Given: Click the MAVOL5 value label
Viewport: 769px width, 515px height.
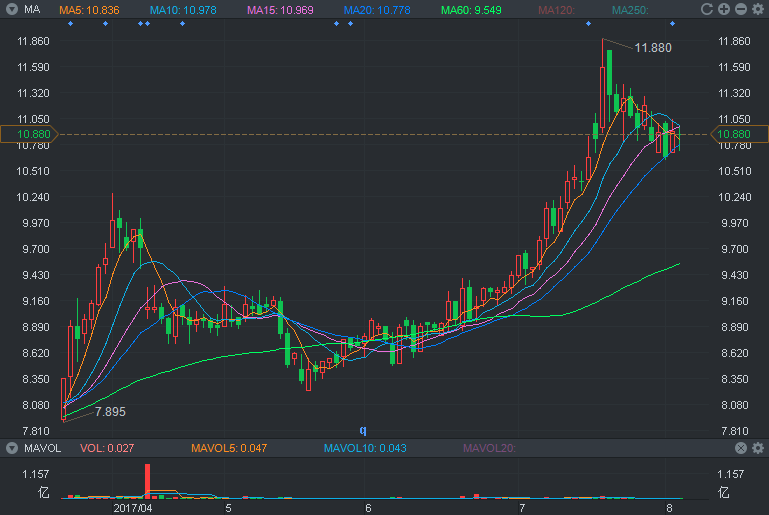Looking at the screenshot, I should (229, 448).
